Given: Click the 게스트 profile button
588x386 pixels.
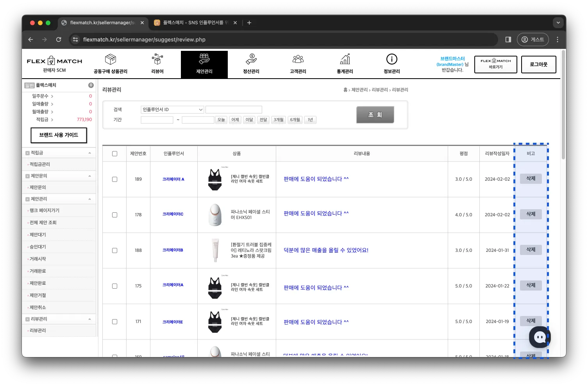Looking at the screenshot, I should click(x=533, y=39).
